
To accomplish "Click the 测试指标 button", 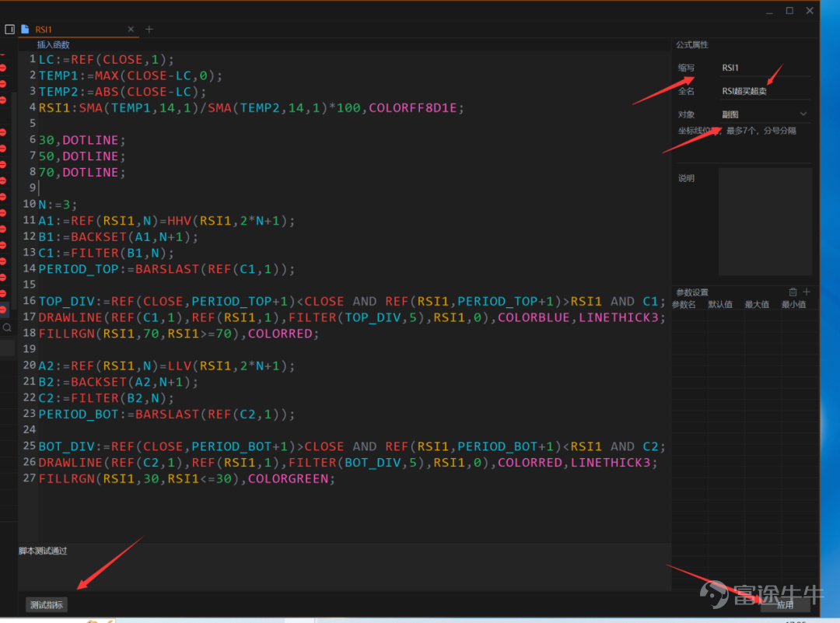I will click(x=47, y=605).
